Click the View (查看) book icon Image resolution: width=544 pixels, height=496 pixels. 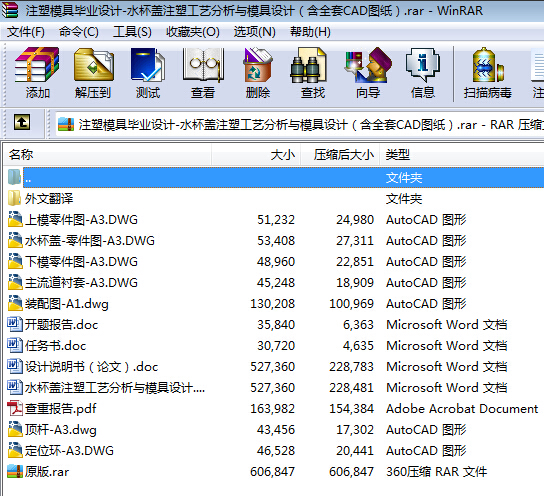[x=203, y=65]
